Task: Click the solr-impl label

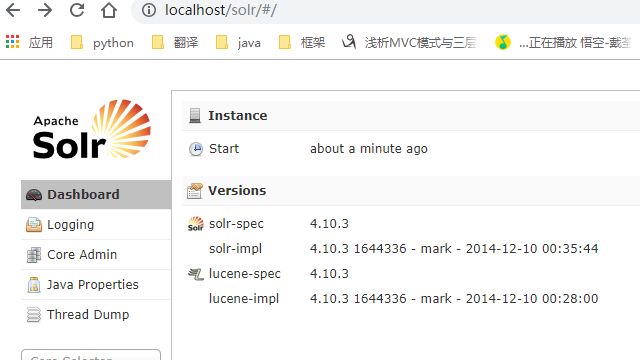Action: pos(236,249)
